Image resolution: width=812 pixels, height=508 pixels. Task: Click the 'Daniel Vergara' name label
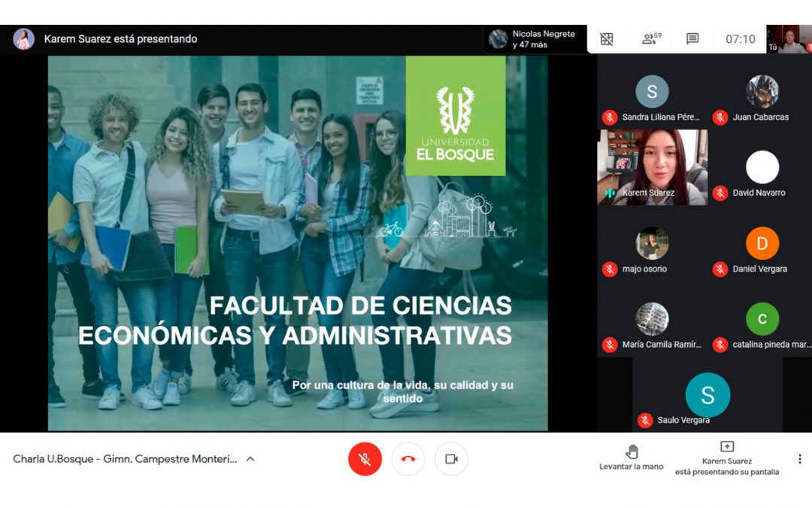click(x=759, y=269)
